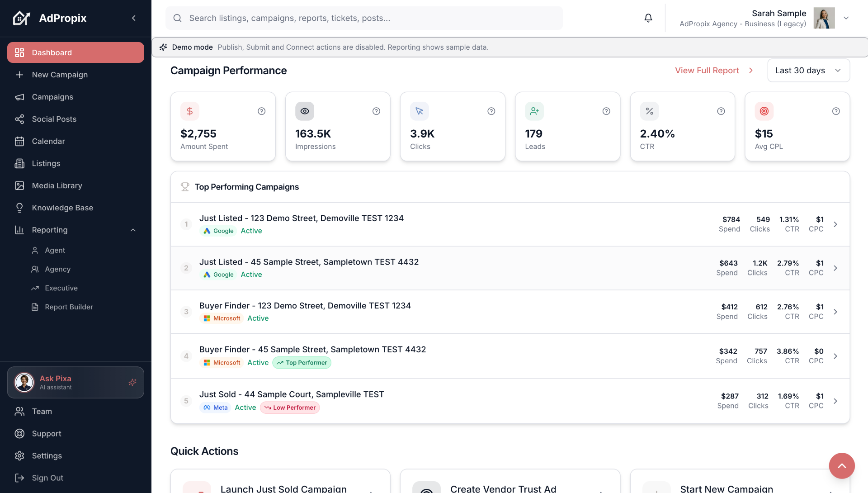Click the $2,755 Amount Spent value
The image size is (868, 493).
click(198, 134)
